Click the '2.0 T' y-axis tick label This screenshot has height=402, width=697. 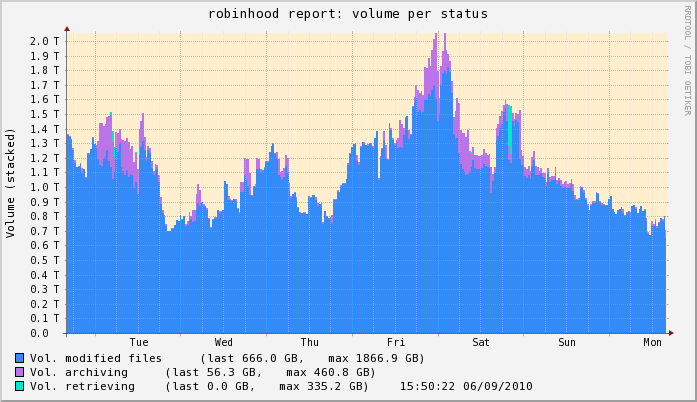tap(45, 41)
